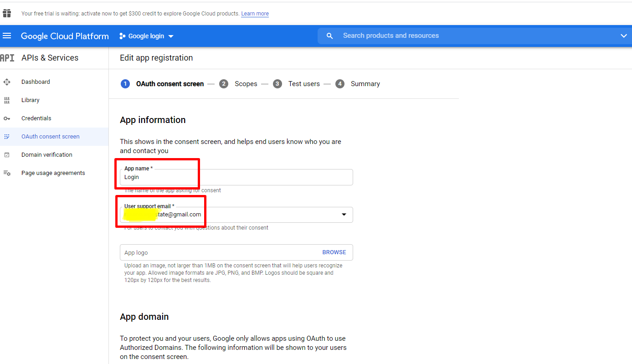Go to the Scopes step
Screen dimensions: 632x364
[x=246, y=84]
